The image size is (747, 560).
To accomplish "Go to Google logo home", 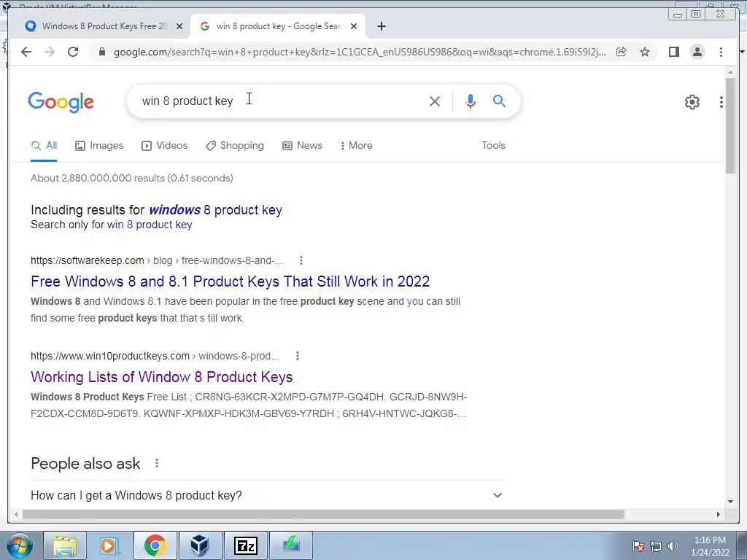I will 61,102.
